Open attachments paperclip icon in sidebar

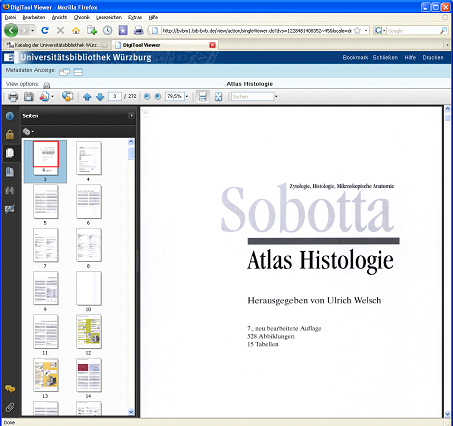tap(10, 407)
